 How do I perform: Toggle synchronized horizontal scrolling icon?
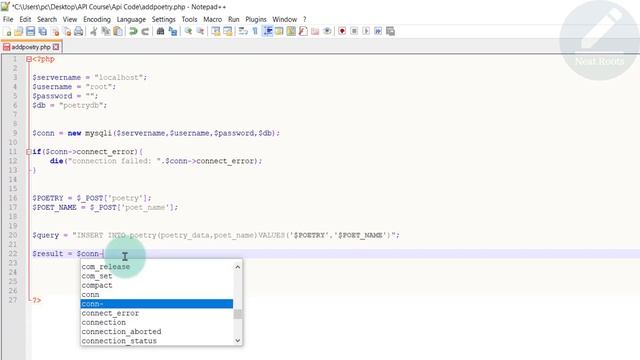[x=228, y=31]
